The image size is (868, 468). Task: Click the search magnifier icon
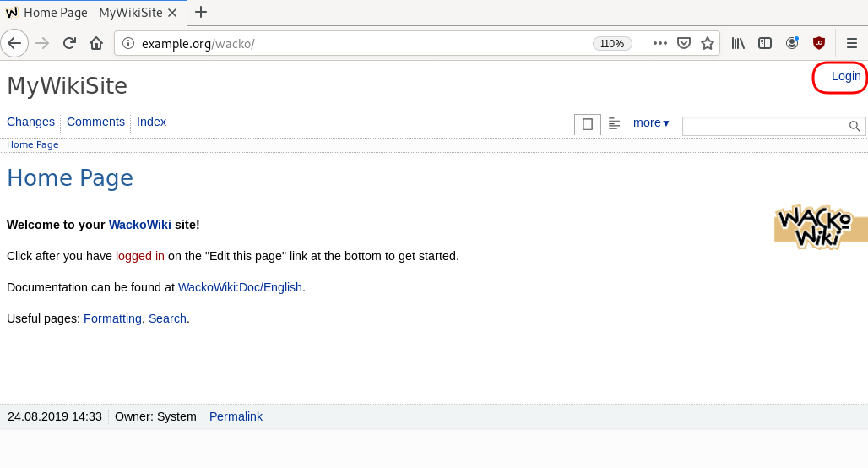pyautogui.click(x=854, y=126)
